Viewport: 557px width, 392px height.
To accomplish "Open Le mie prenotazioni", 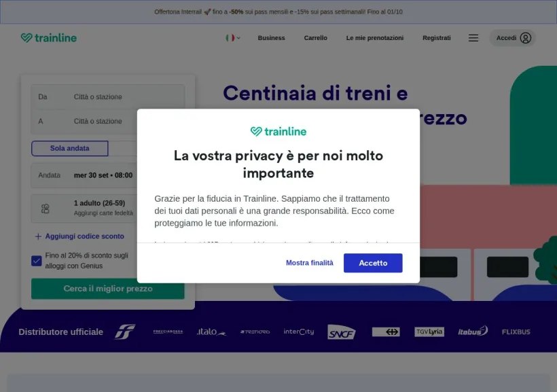I will (x=375, y=37).
